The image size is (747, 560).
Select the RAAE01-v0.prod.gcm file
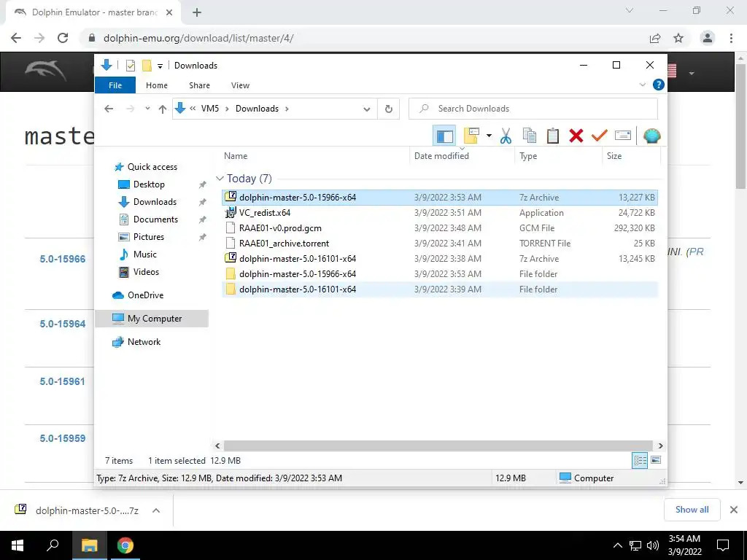[440, 227]
